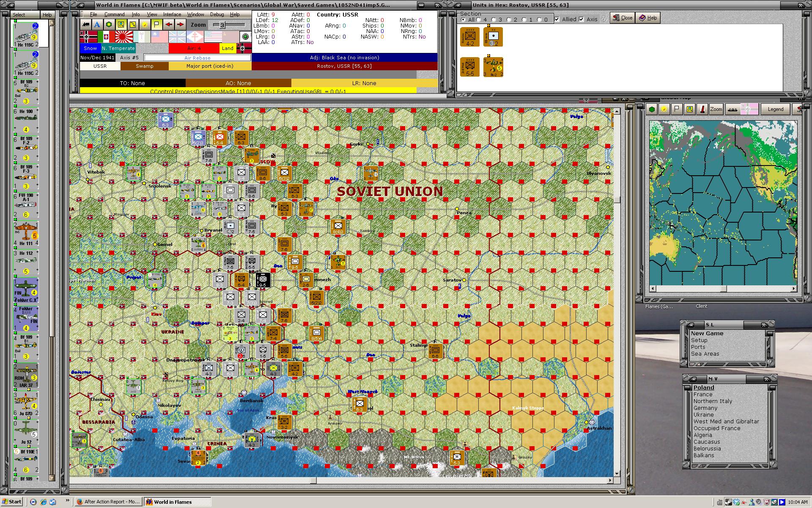This screenshot has height=508, width=812.
Task: Click the global map scrollbar right arrow
Action: pos(793,289)
